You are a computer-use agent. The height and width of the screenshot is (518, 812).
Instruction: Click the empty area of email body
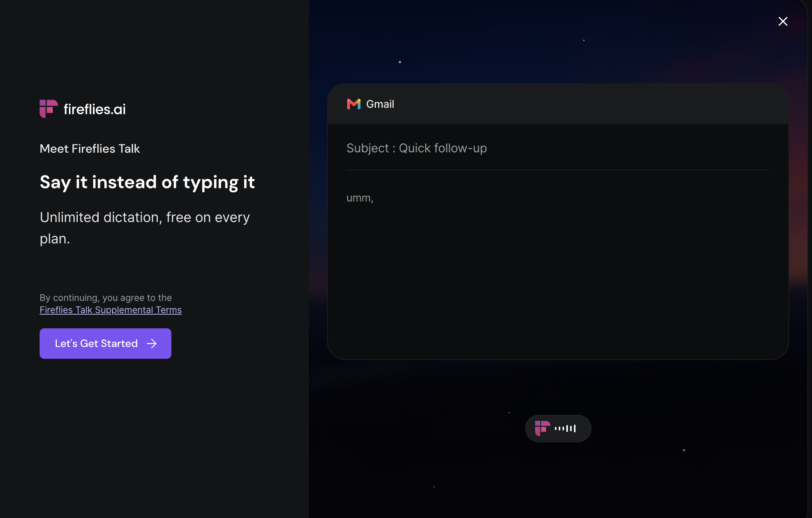[558, 278]
